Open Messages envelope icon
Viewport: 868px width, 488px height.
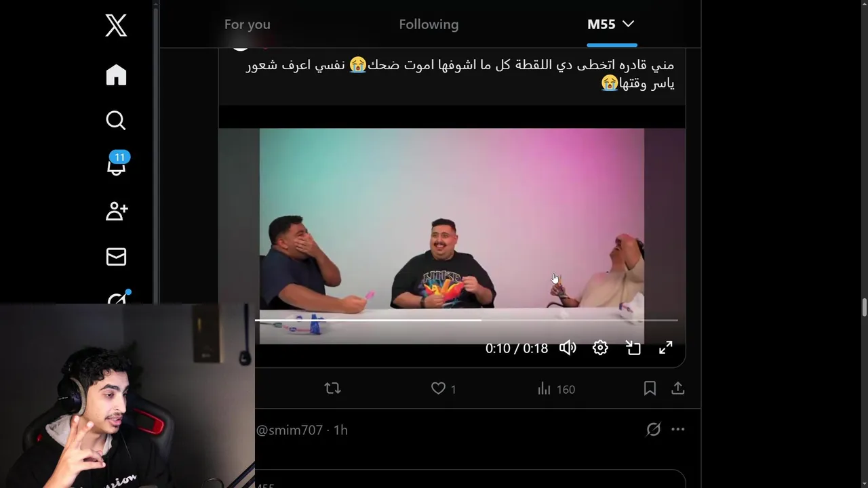click(116, 257)
